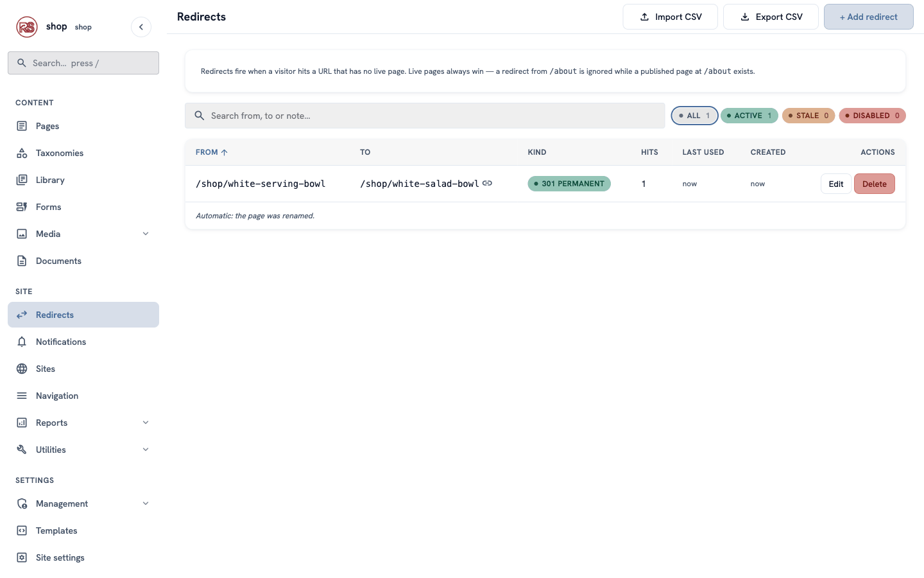Click the Add redirect button
This screenshot has width=924, height=578.
tap(868, 17)
